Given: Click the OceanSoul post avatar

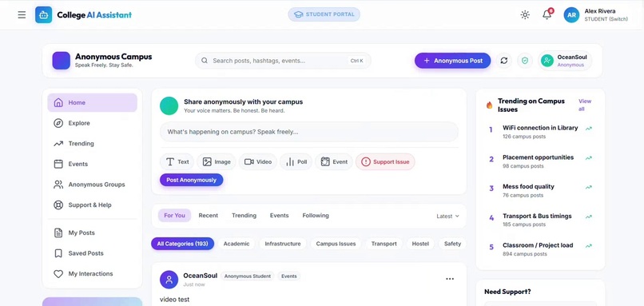Looking at the screenshot, I should (x=169, y=280).
